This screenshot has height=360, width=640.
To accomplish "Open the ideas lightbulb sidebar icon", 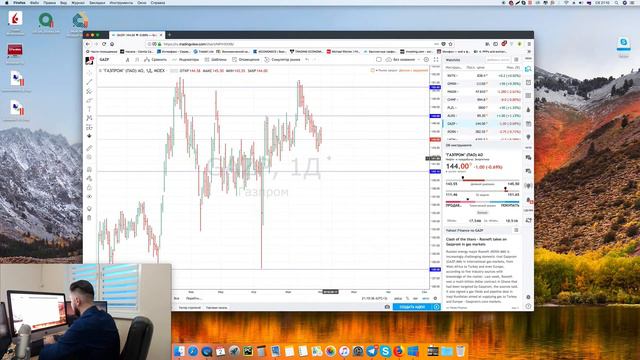I will tap(528, 137).
